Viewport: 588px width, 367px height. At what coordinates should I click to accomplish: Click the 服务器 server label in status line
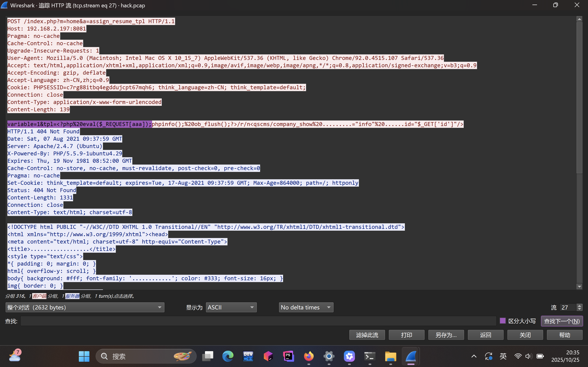72,296
